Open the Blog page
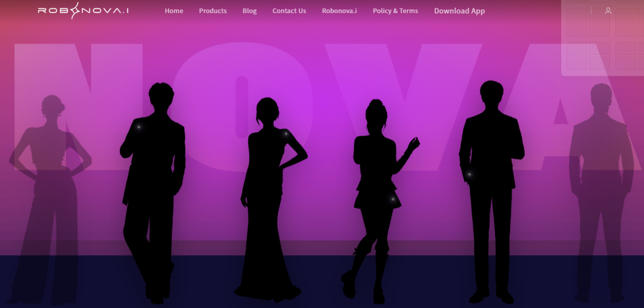Screen dimensions: 644x308 pyautogui.click(x=250, y=11)
